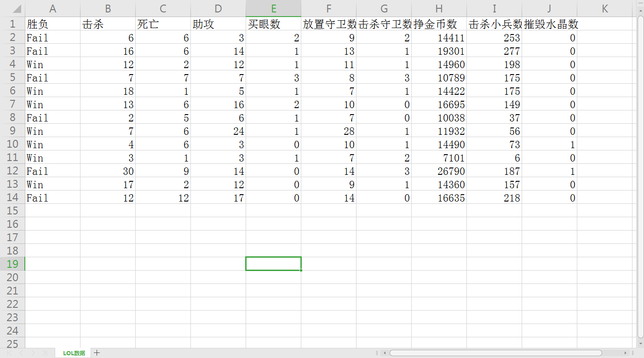The width and height of the screenshot is (644, 358).
Task: Select column C header
Action: pos(163,8)
